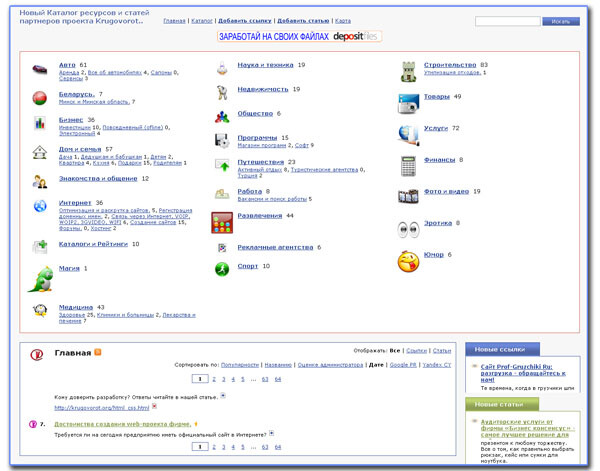Click the green dragon icon for Магия
This screenshot has height=471, width=600.
(x=41, y=277)
